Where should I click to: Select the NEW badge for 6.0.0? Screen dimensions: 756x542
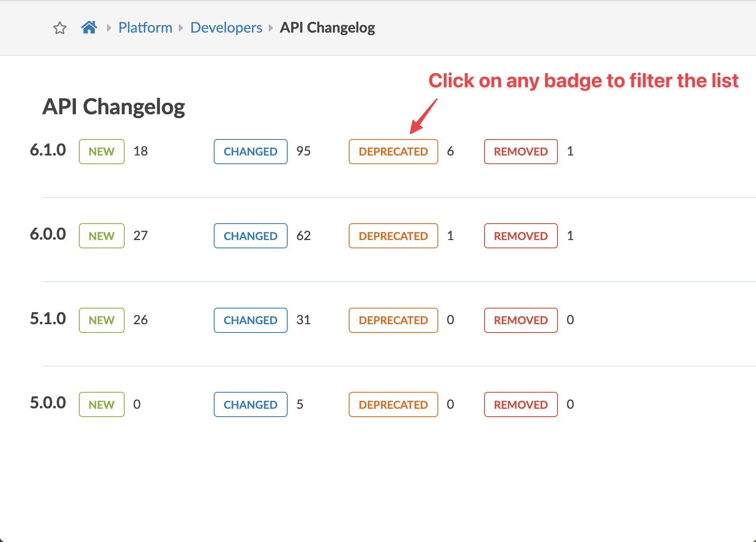tap(102, 236)
